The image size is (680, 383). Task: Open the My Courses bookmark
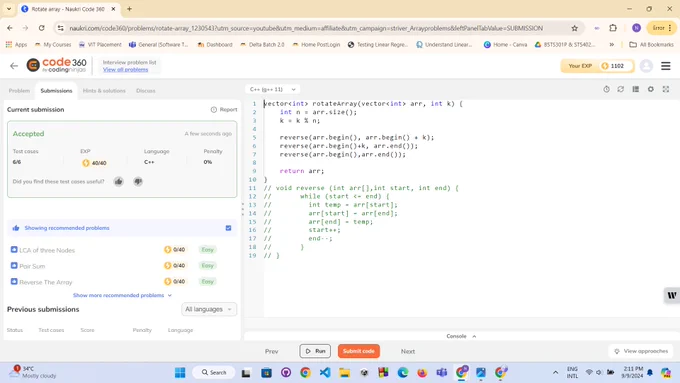tap(52, 45)
